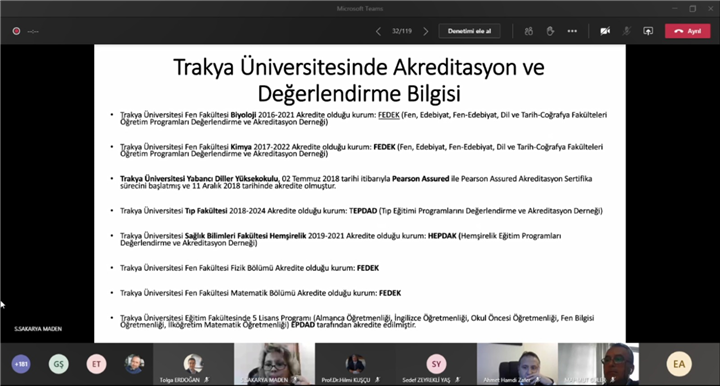Click the 'Microsoft Teams' window title
Viewport: 720px width, 386px height.
coord(360,8)
